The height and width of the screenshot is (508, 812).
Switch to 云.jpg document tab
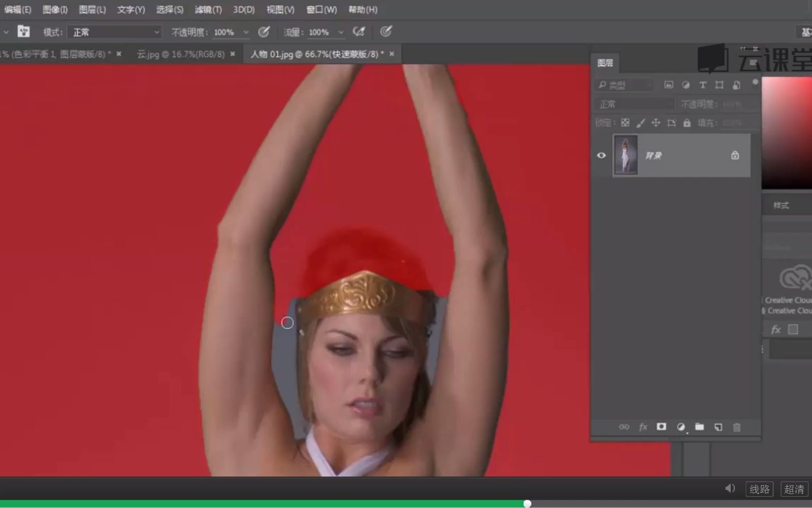[x=181, y=54]
